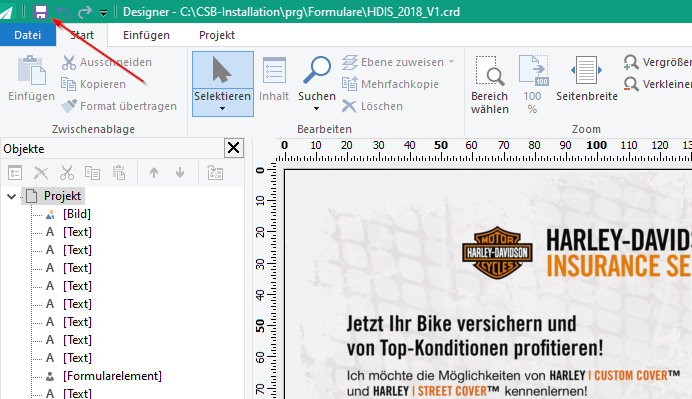
Task: Select the [Bild] object in tree
Action: point(77,214)
